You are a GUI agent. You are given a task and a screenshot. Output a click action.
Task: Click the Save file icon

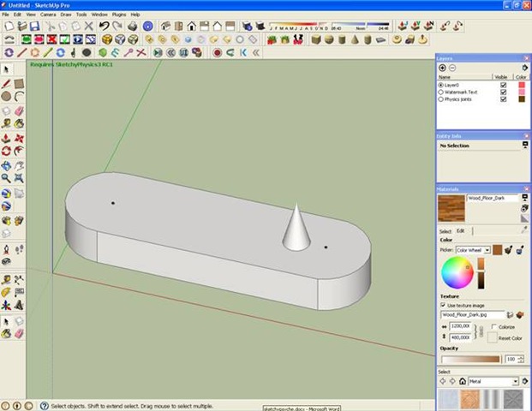(x=35, y=27)
